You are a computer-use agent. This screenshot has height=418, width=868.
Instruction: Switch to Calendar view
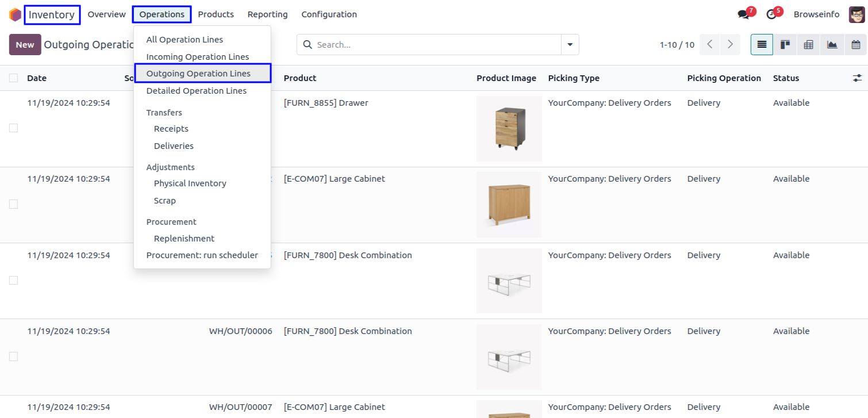point(855,45)
